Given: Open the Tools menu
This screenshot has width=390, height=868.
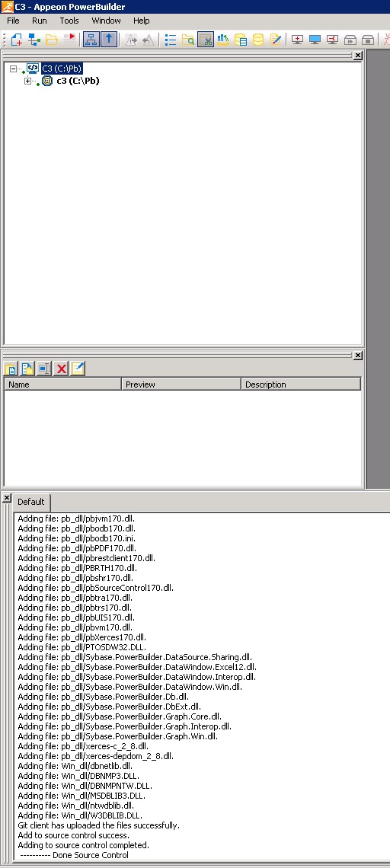Looking at the screenshot, I should (x=69, y=21).
